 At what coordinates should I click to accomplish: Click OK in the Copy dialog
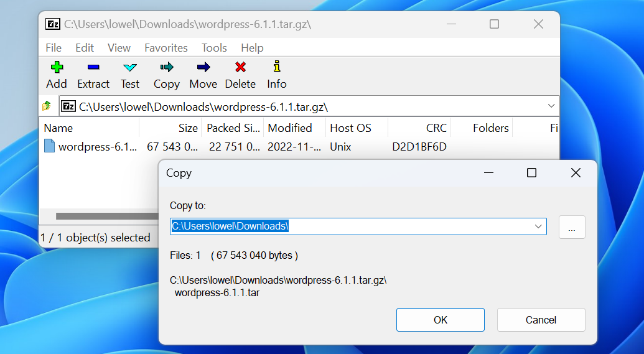[441, 320]
